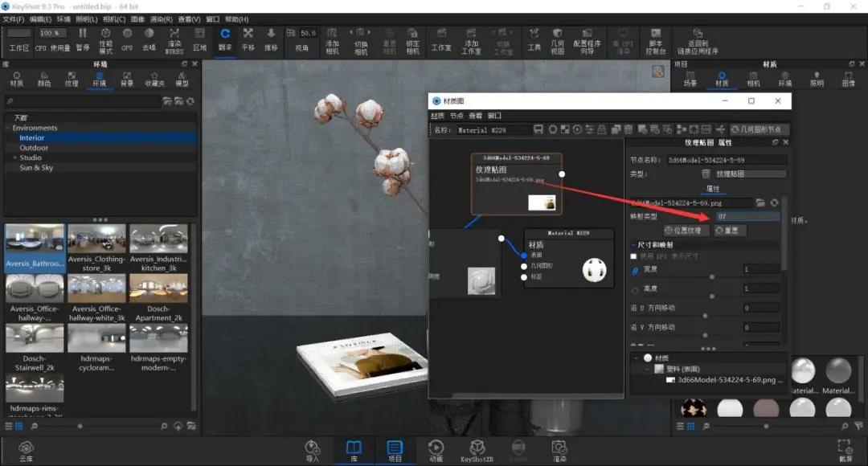Switch to library 纹理 textures tab

(x=72, y=80)
